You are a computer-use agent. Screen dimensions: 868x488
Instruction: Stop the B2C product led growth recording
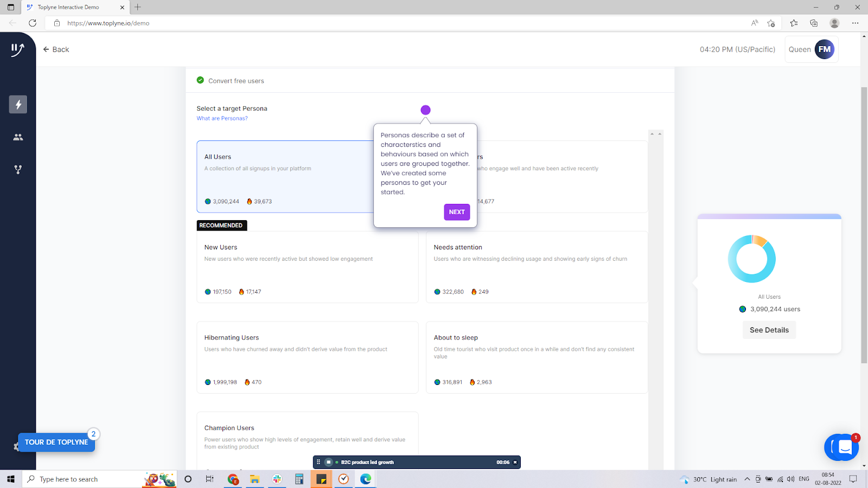(329, 462)
